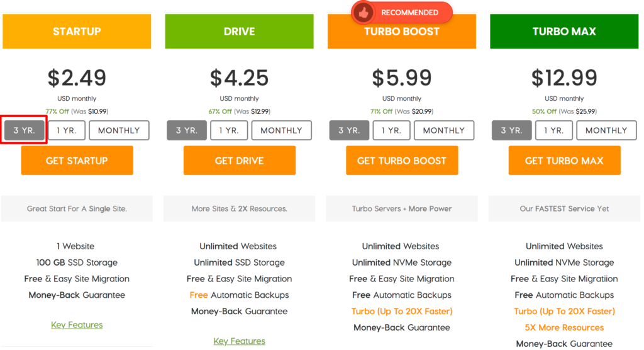Click the Turbo Boost plan header
The width and height of the screenshot is (644, 350).
pos(402,31)
